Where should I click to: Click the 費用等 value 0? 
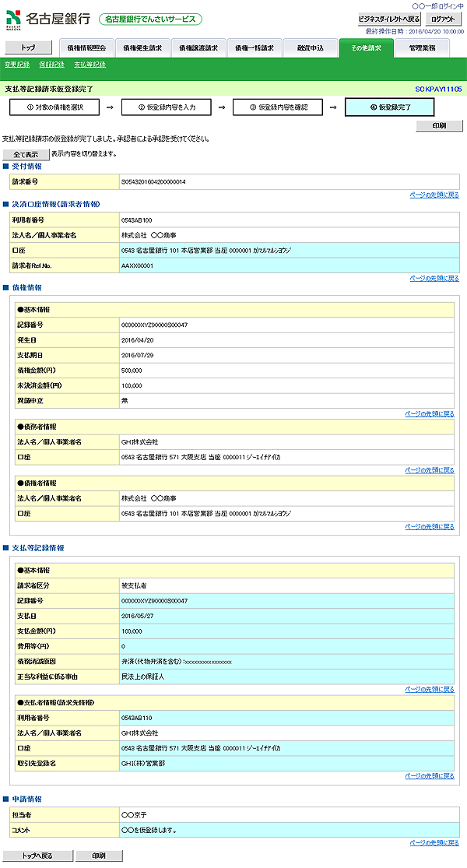[x=123, y=647]
